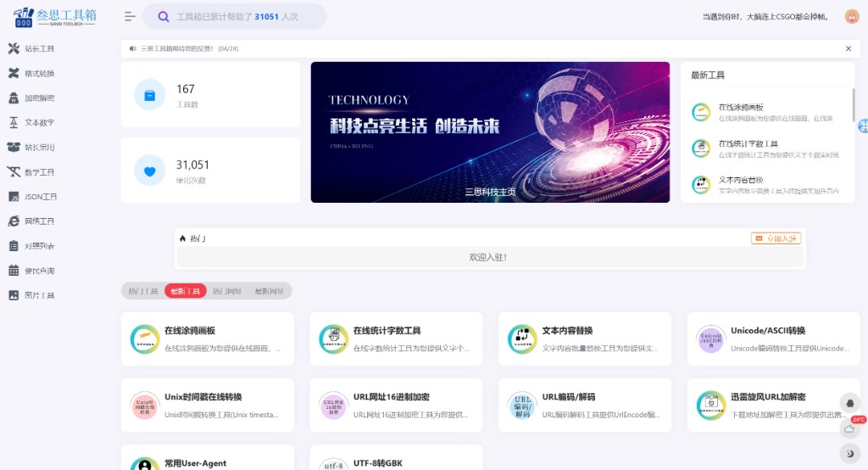This screenshot has height=470, width=868.
Task: Open the URL网址16进制加密 card title
Action: click(392, 397)
